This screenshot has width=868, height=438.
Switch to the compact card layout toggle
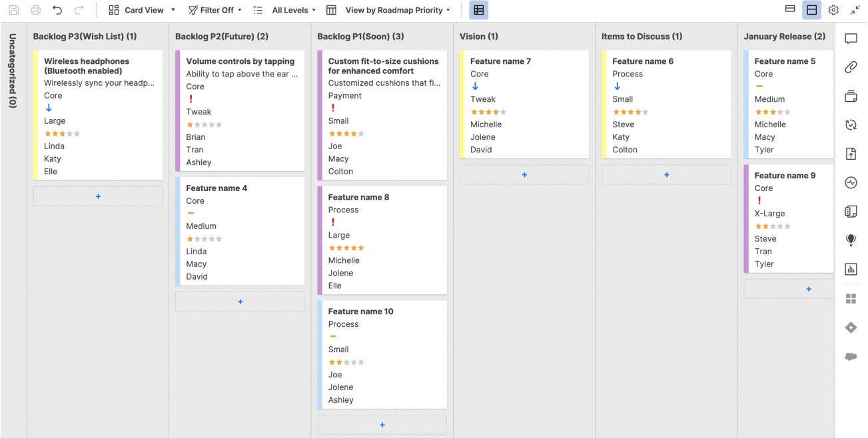(790, 10)
